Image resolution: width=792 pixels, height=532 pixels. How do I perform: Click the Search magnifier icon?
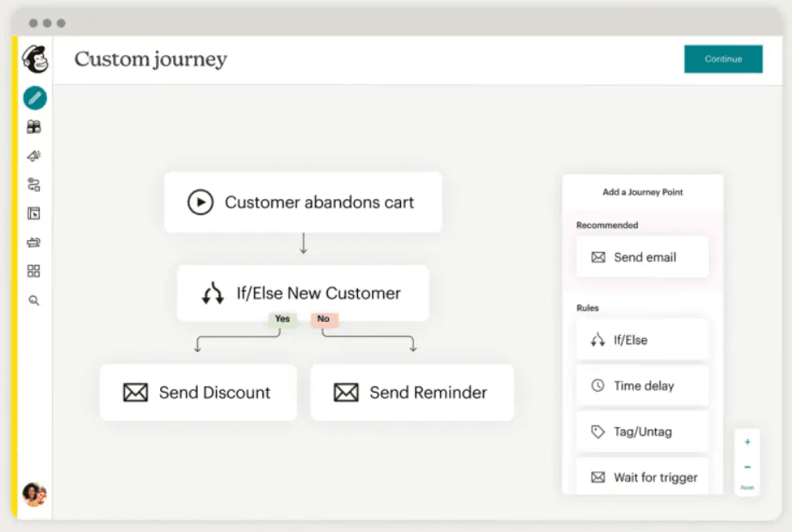[x=34, y=300]
